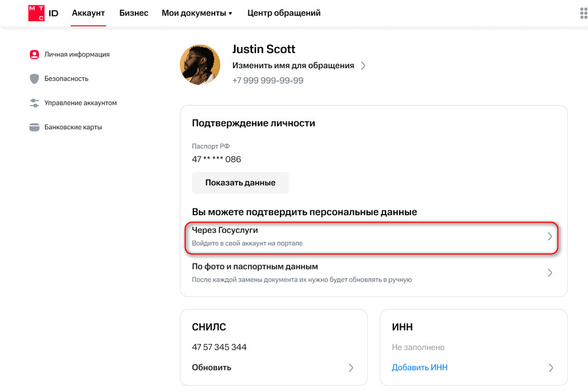
Task: Click Justin Scott's profile avatar
Action: [x=200, y=65]
